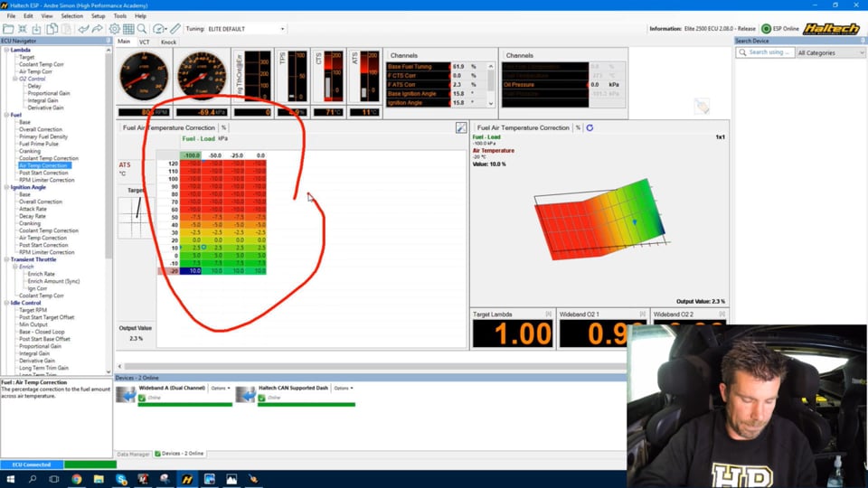868x488 pixels.
Task: Open Haltech CAN Dash Options dropdown
Action: (x=344, y=389)
